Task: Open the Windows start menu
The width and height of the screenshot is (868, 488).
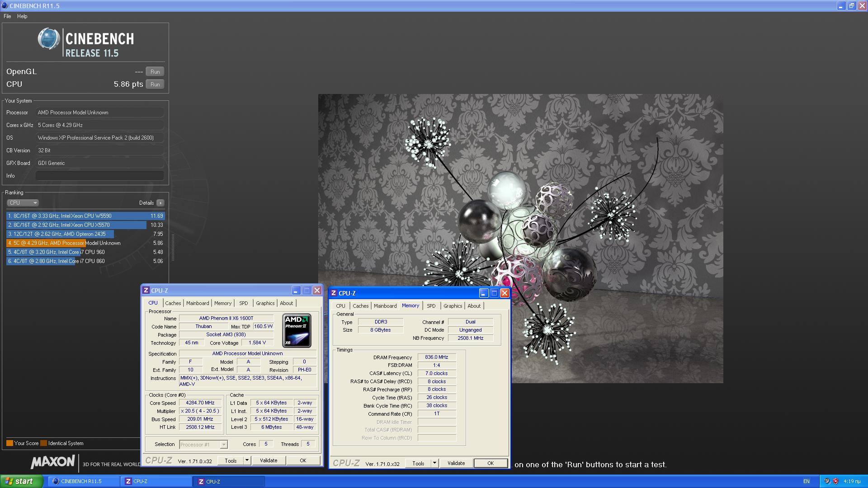Action: tap(22, 482)
